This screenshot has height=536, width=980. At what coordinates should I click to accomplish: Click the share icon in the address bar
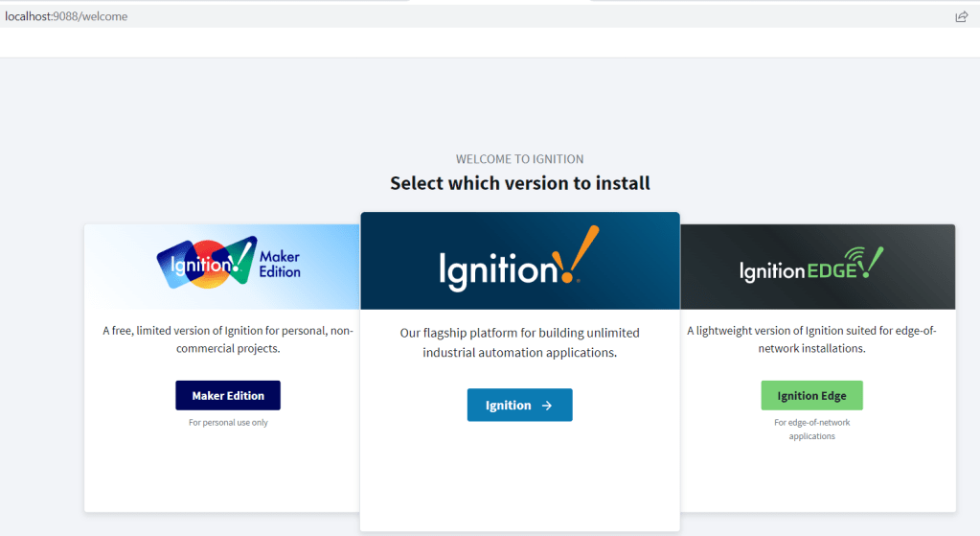(961, 16)
